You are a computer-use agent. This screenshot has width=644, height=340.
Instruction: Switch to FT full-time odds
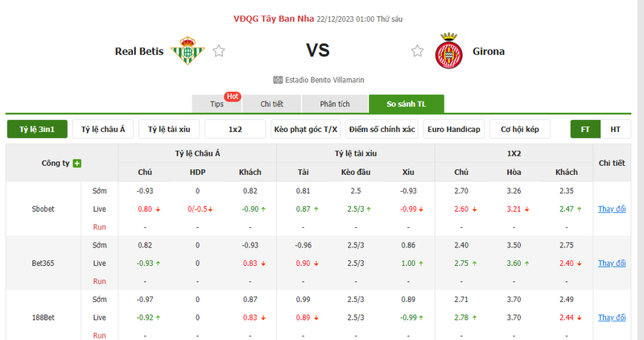click(x=585, y=129)
